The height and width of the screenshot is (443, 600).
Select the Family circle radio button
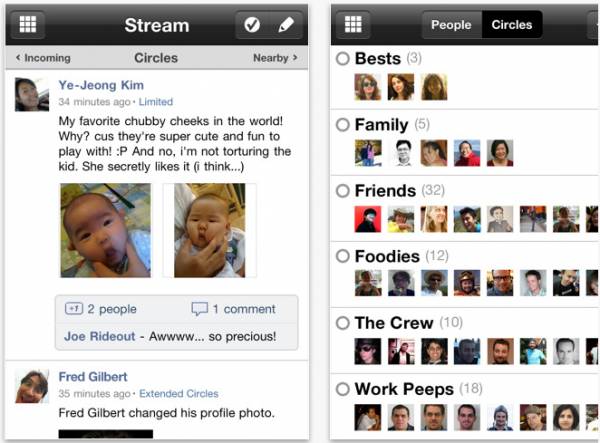[342, 125]
